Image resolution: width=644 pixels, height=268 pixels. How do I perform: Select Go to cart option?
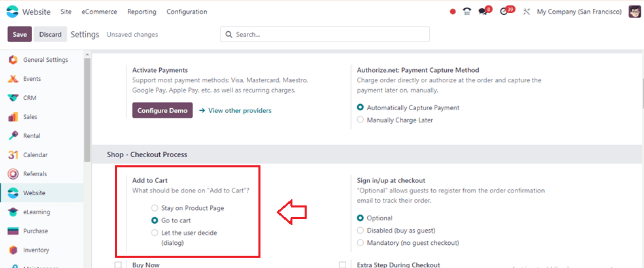tap(154, 220)
